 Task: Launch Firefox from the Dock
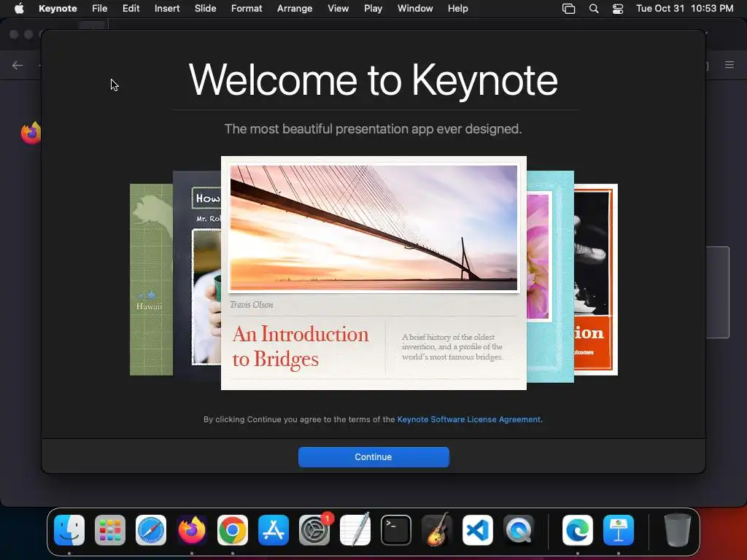192,530
